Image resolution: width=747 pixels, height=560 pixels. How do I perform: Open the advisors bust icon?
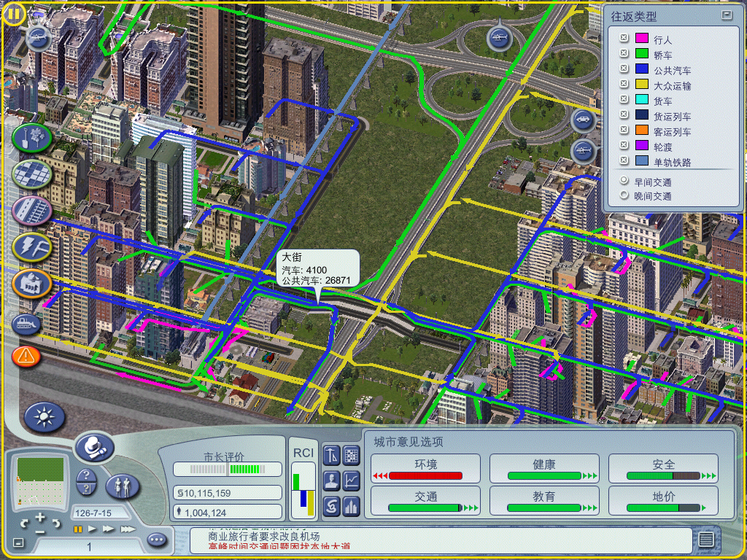pos(331,481)
